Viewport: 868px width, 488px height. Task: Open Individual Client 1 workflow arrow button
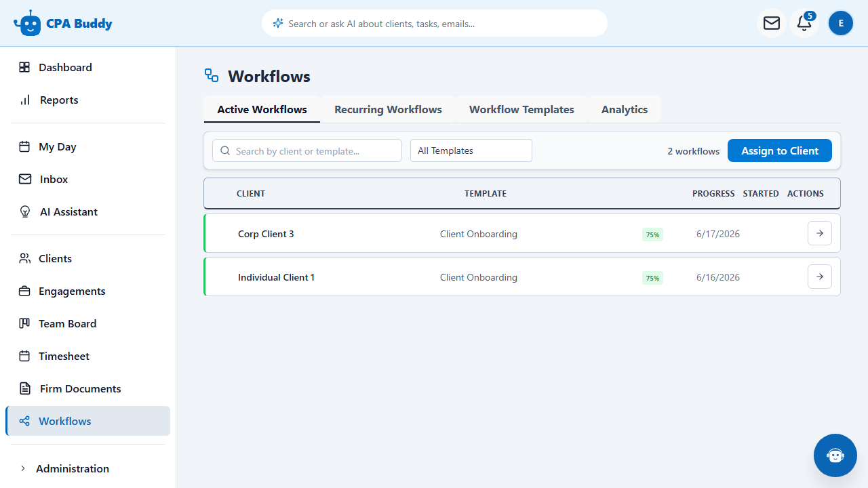(820, 277)
